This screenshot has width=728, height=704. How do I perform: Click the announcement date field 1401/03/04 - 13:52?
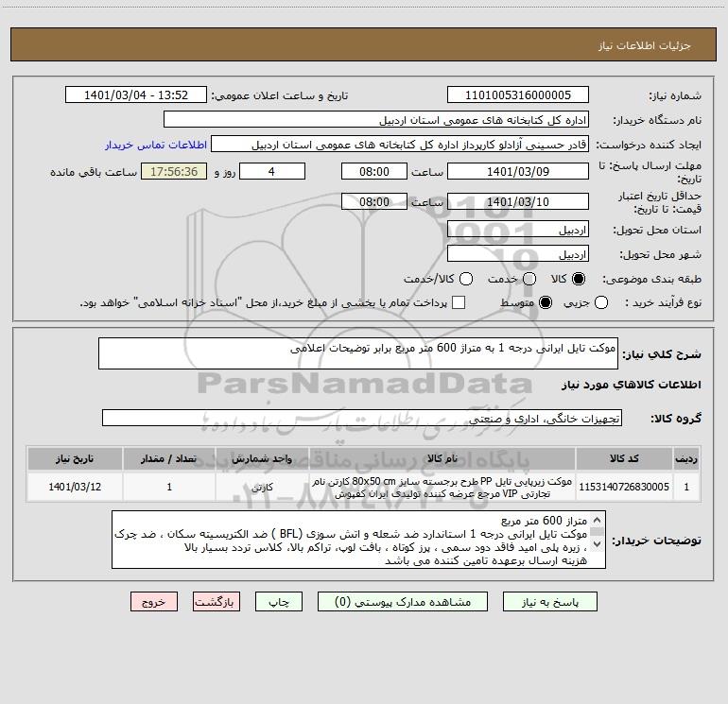[x=136, y=94]
